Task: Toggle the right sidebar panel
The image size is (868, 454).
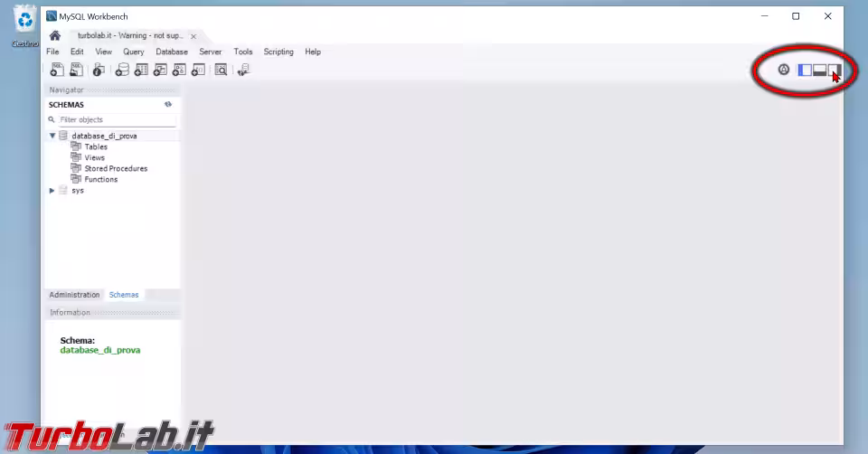Action: (835, 70)
